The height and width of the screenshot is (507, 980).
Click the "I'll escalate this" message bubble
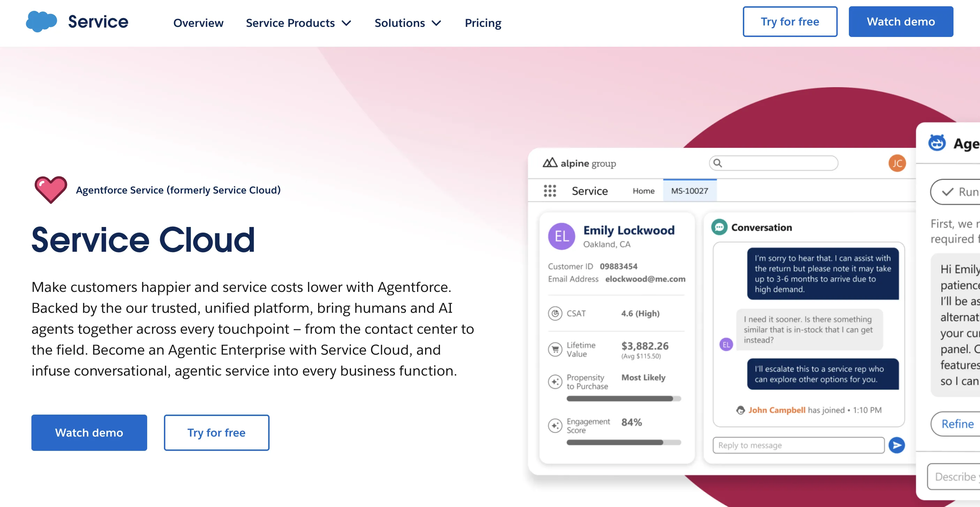[x=823, y=374]
